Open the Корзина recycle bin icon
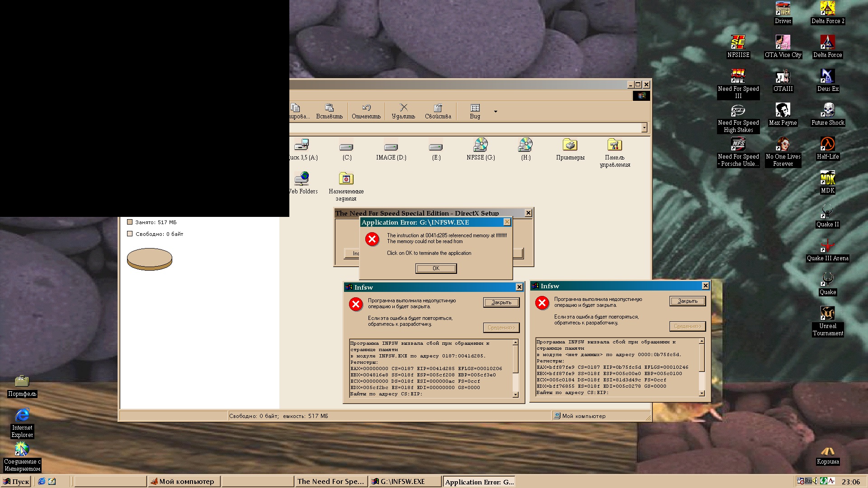868x488 pixels. (x=827, y=451)
